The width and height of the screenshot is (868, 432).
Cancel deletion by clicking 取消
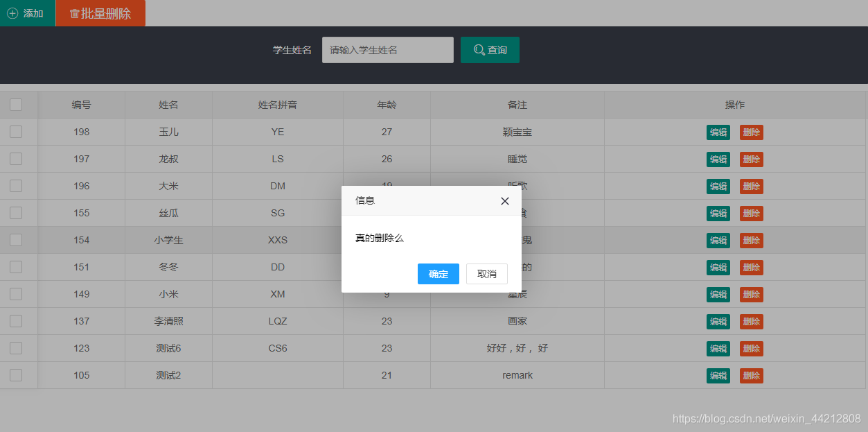tap(486, 274)
